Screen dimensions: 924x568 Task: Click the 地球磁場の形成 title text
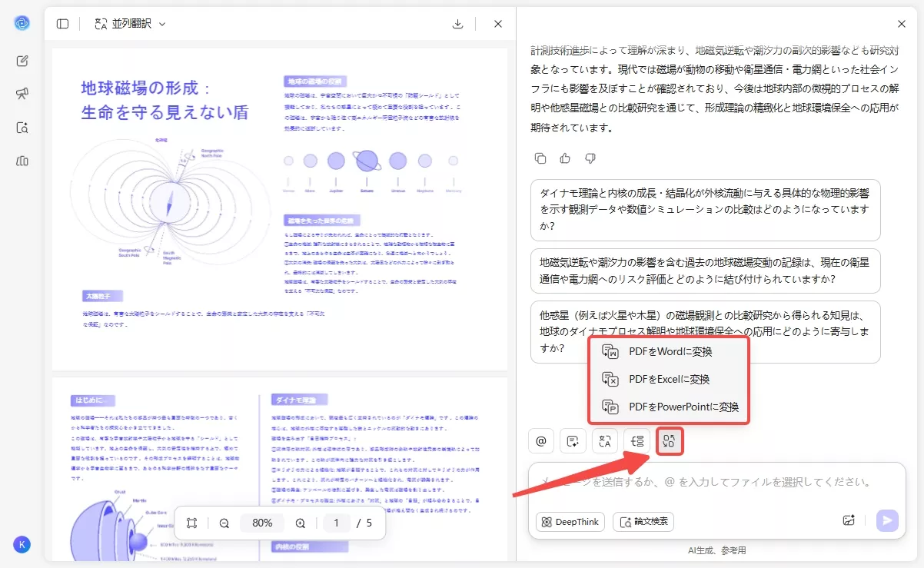click(x=165, y=100)
